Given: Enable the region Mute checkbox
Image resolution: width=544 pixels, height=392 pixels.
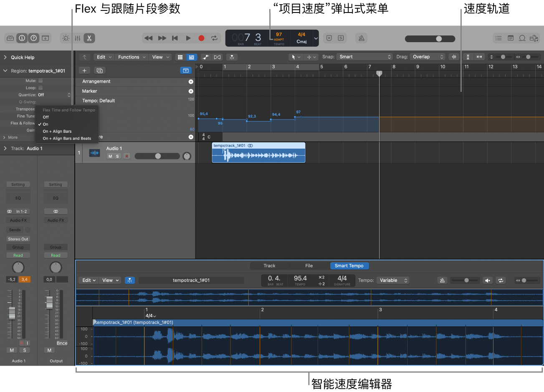Looking at the screenshot, I should 40,81.
